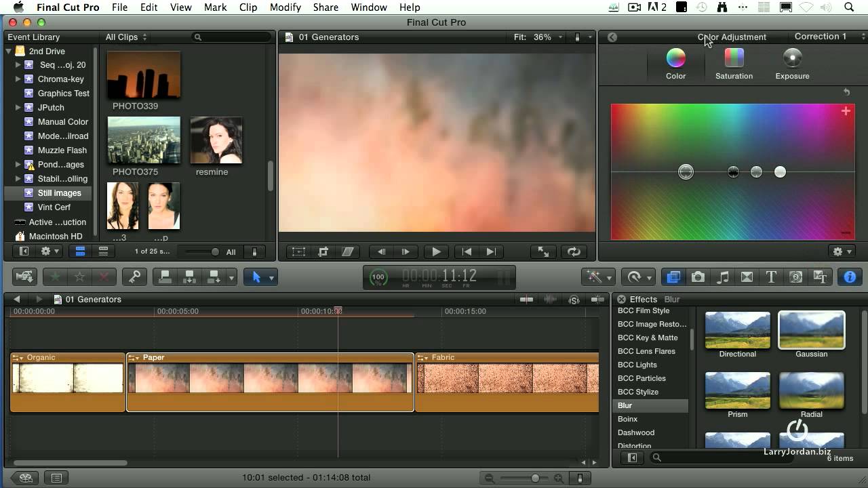868x488 pixels.
Task: Toggle viewer full screen playback
Action: (543, 251)
